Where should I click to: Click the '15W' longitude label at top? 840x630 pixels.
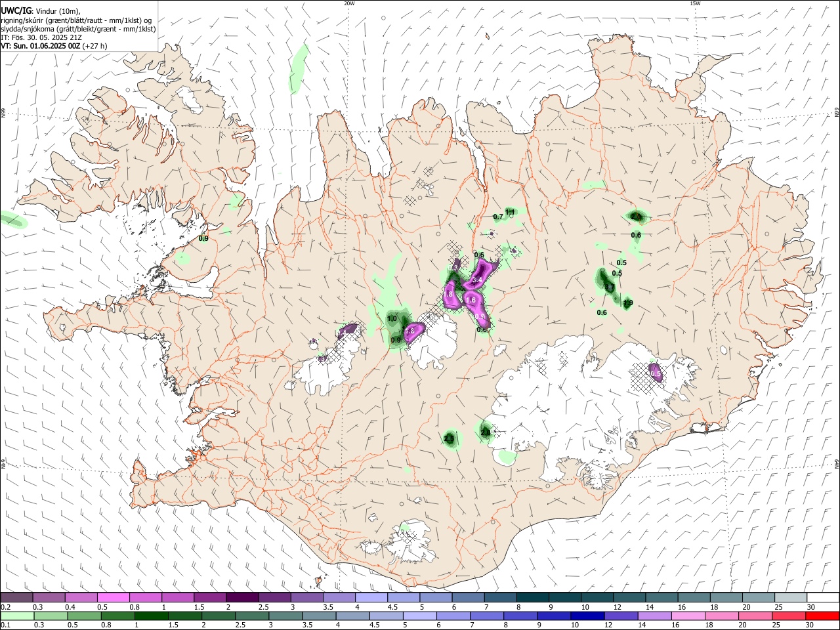coord(695,3)
